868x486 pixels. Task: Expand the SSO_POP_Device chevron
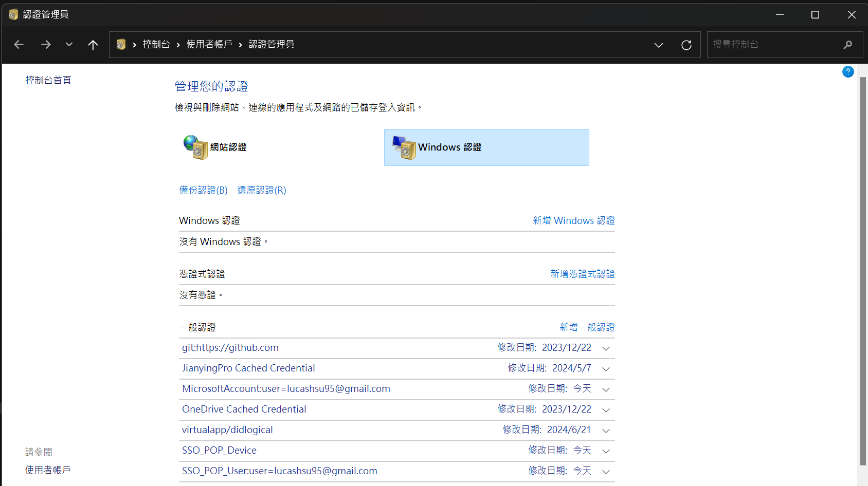606,451
